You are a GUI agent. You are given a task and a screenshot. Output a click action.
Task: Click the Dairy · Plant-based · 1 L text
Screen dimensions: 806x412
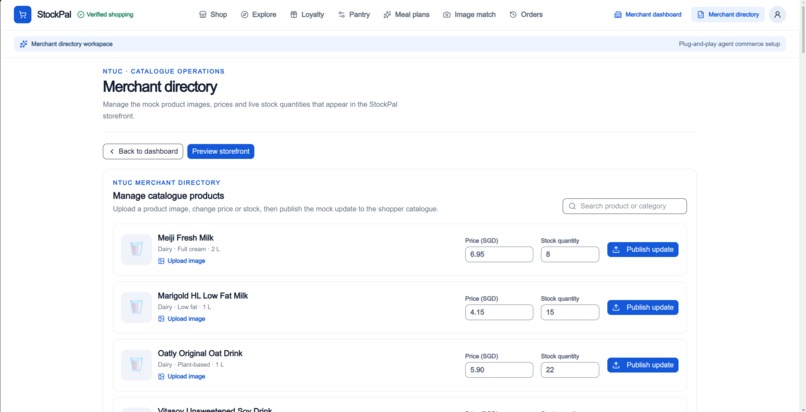191,365
